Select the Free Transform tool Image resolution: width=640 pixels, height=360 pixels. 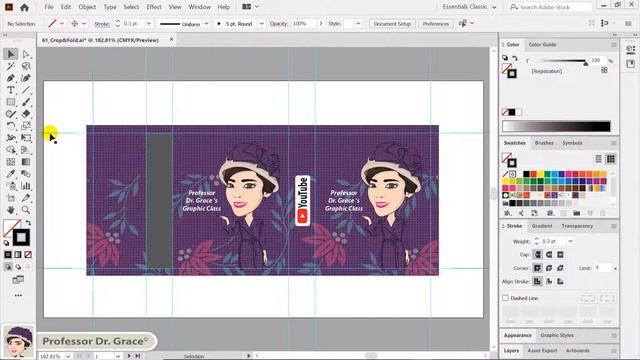pyautogui.click(x=26, y=138)
